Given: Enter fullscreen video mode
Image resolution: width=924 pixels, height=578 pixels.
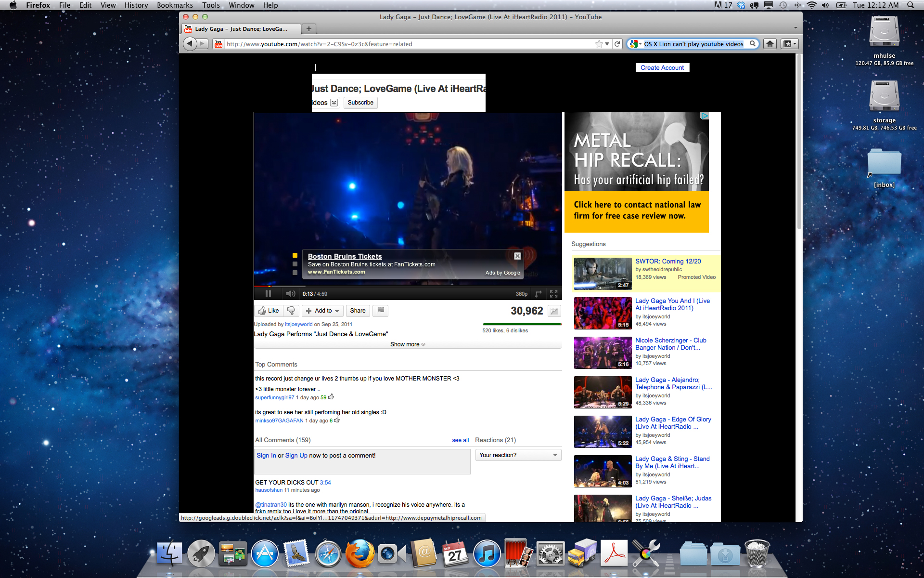Looking at the screenshot, I should [553, 294].
